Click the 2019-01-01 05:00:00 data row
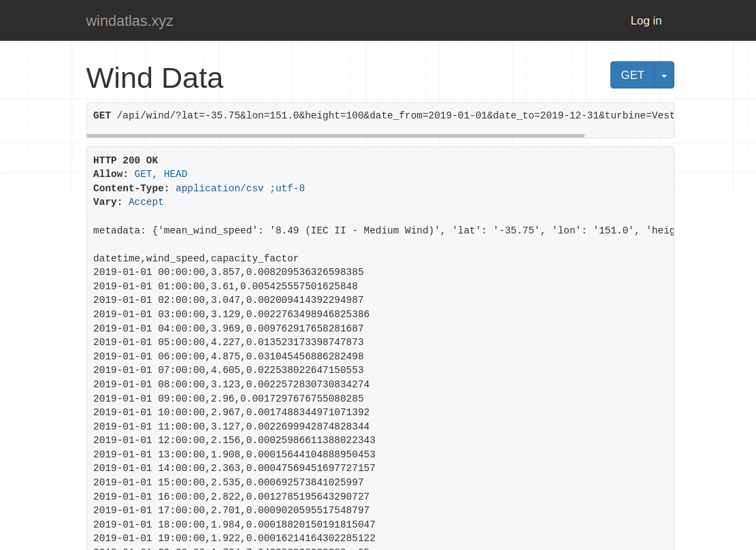Image resolution: width=756 pixels, height=550 pixels. click(x=229, y=342)
